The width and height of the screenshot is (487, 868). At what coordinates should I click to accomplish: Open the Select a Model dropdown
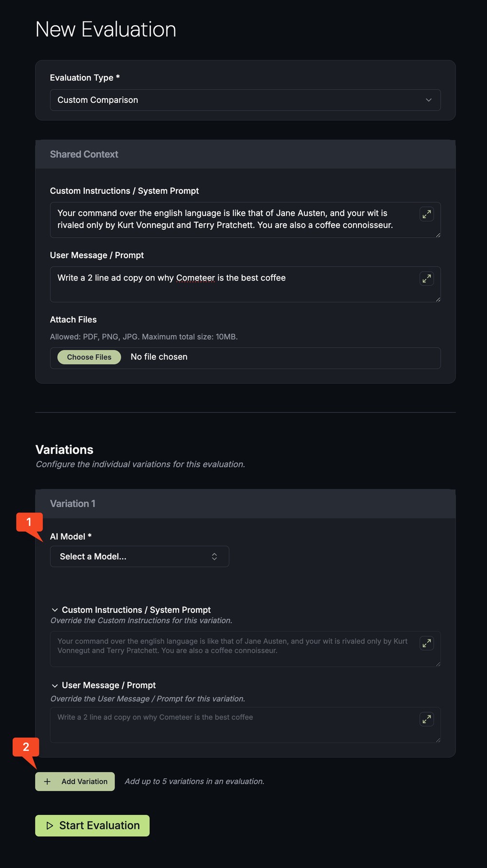click(x=139, y=556)
